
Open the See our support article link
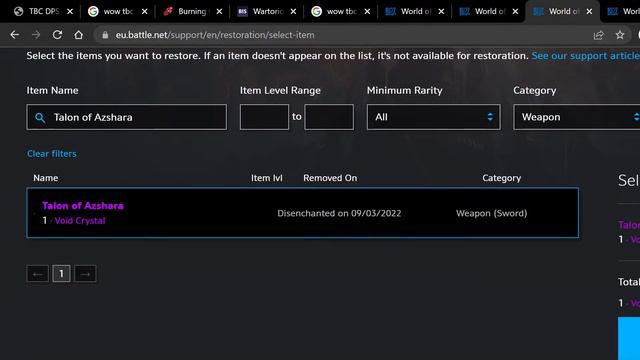[585, 56]
